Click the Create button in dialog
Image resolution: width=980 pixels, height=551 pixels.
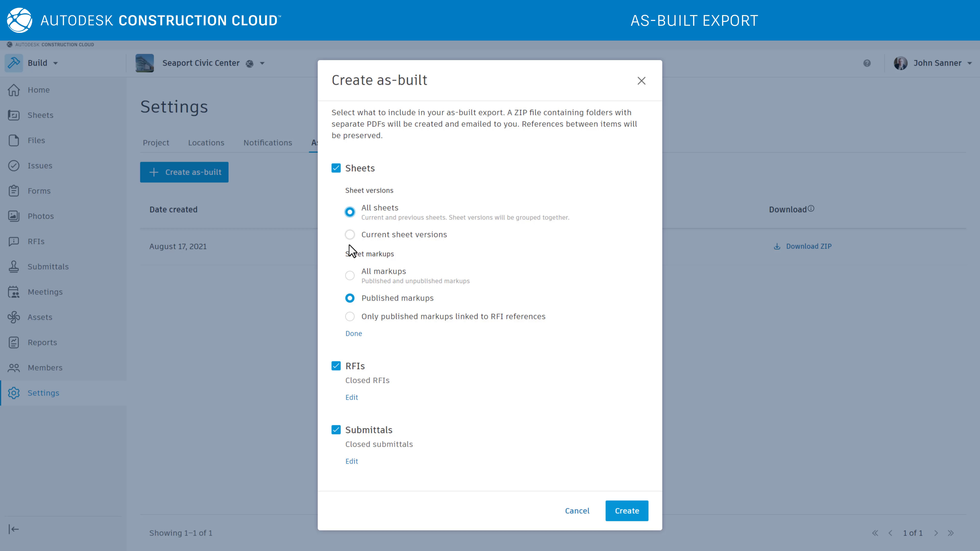click(x=627, y=511)
